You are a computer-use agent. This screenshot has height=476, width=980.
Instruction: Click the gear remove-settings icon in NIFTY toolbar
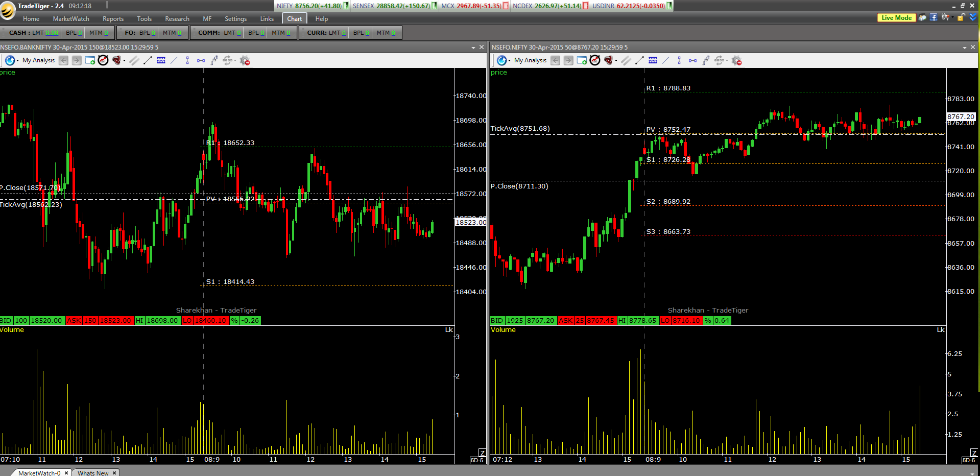736,60
